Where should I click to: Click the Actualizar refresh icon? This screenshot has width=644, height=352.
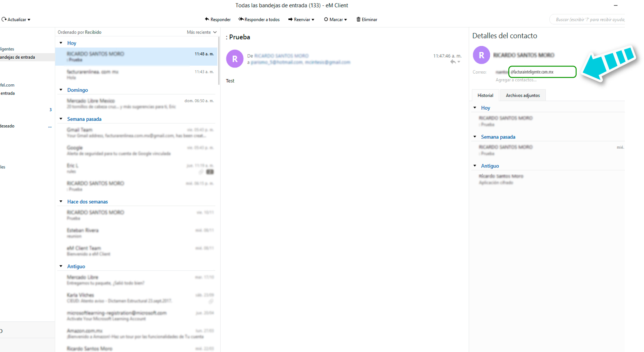[x=4, y=19]
